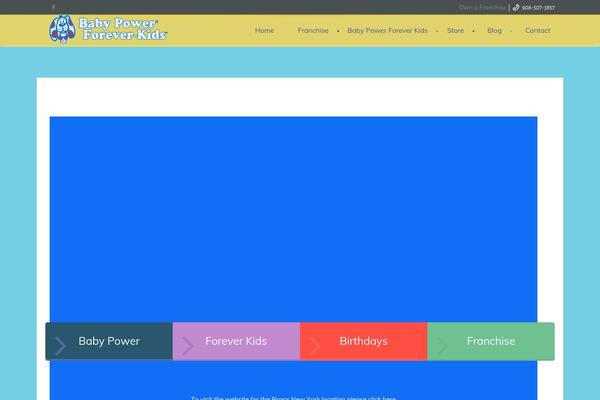
Task: Click the Bronx New York location text link
Action: (x=293, y=398)
